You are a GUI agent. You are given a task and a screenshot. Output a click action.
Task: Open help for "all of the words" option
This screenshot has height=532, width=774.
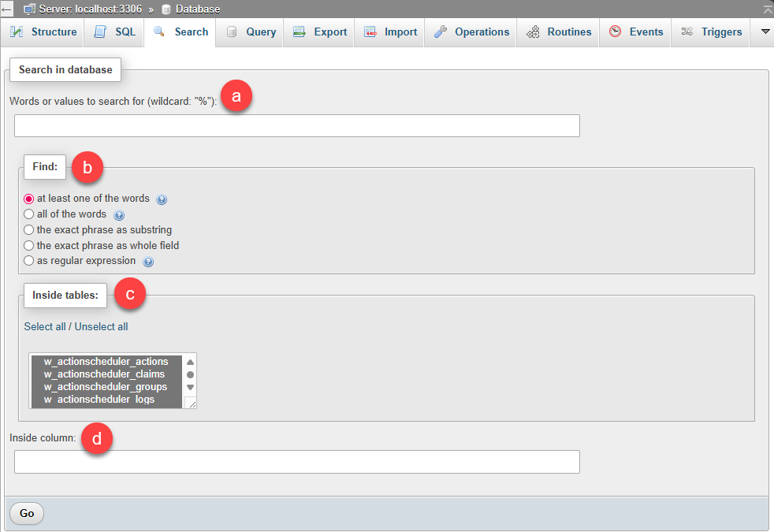click(x=119, y=214)
